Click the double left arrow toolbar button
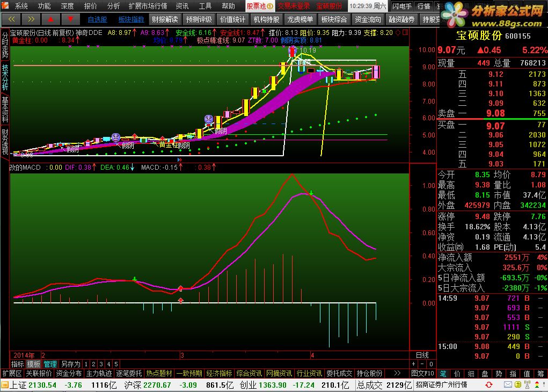548x392 pixels. pyautogui.click(x=11, y=19)
